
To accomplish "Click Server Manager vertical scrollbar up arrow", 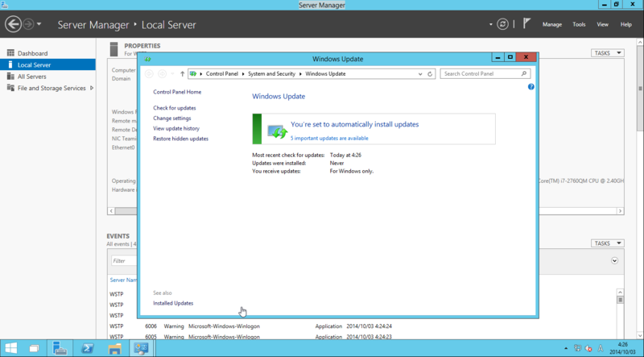I will [640, 42].
